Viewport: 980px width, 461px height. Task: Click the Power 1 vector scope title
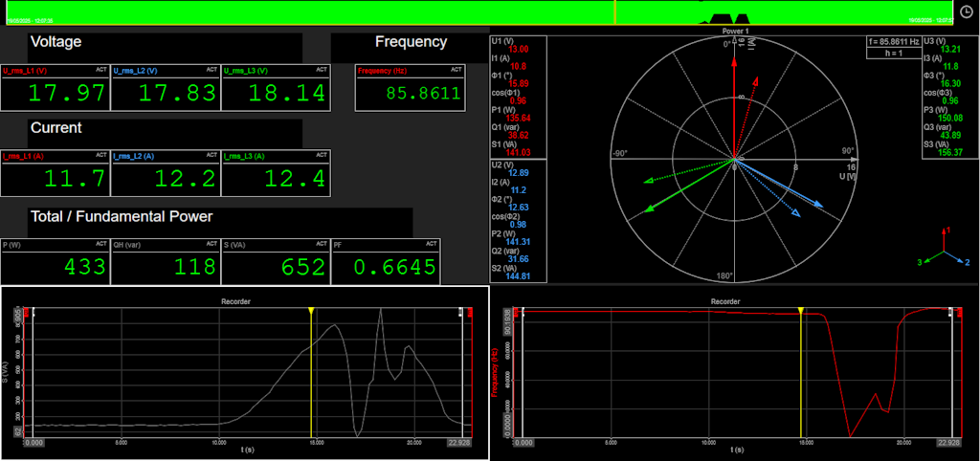pyautogui.click(x=735, y=31)
